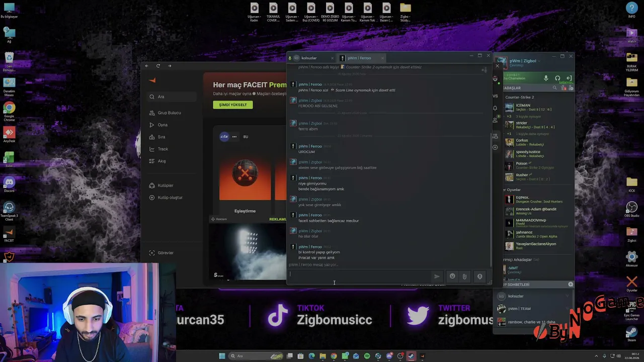
Task: Go back in the FACEIT client
Action: coord(146,66)
